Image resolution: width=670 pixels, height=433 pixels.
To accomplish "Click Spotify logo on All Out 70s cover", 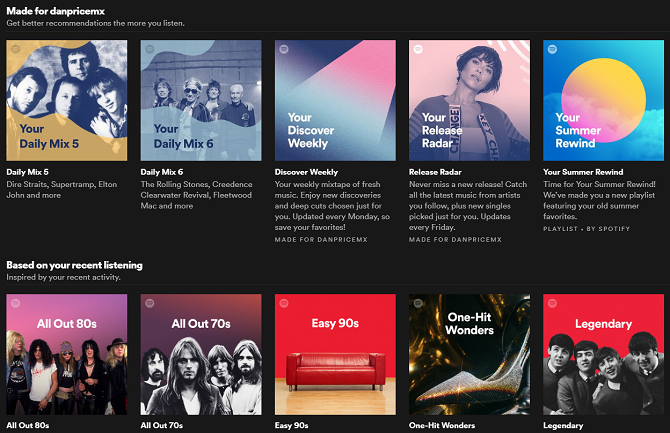I will click(x=150, y=303).
